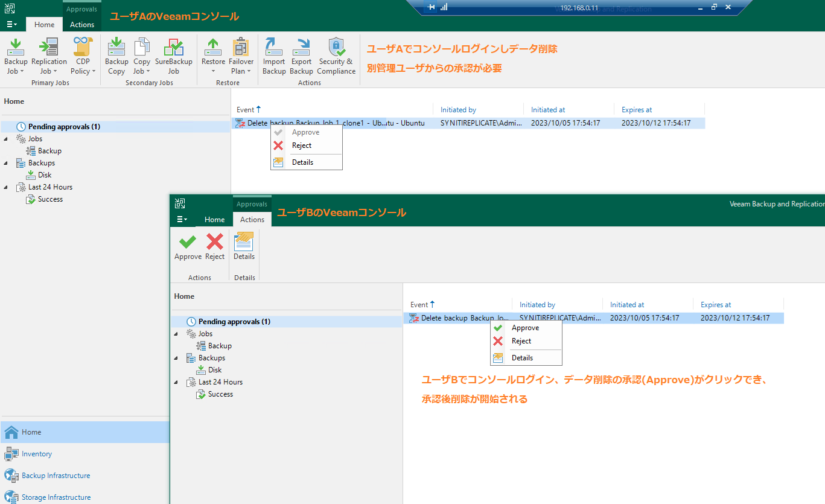
Task: Click Expires at 2023/10/12 in User A row
Action: 656,123
